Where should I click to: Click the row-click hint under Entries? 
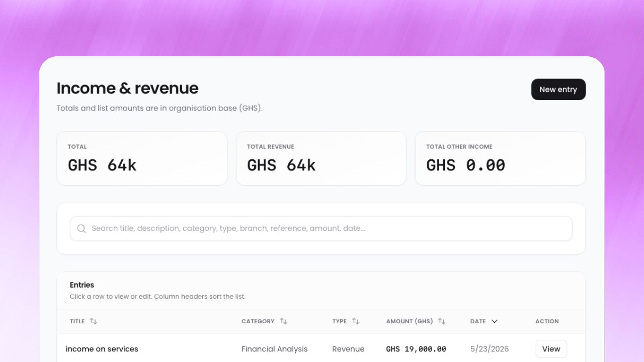click(x=157, y=297)
